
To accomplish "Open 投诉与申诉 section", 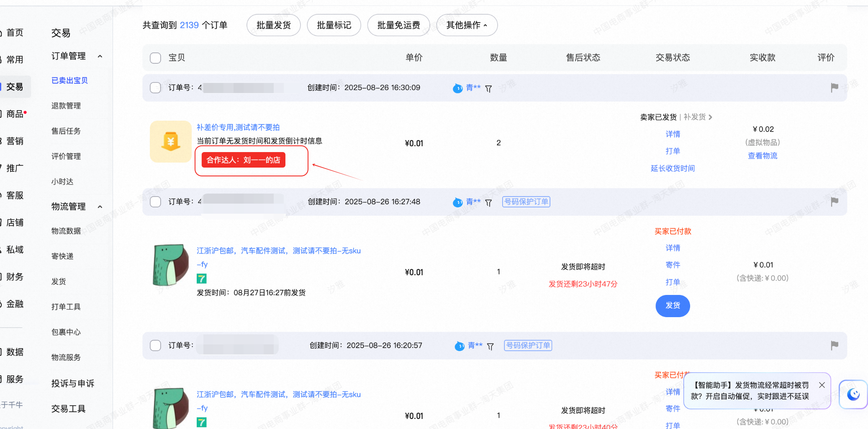I will tap(73, 383).
